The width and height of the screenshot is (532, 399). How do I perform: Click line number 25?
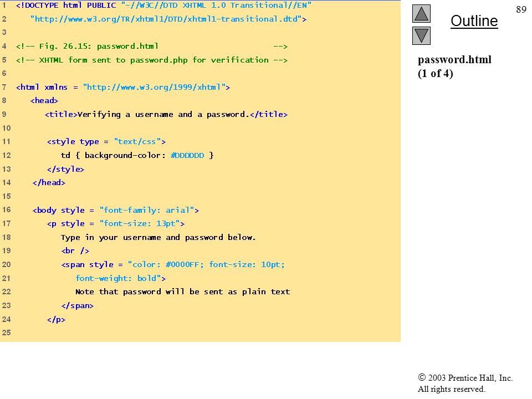(x=6, y=332)
